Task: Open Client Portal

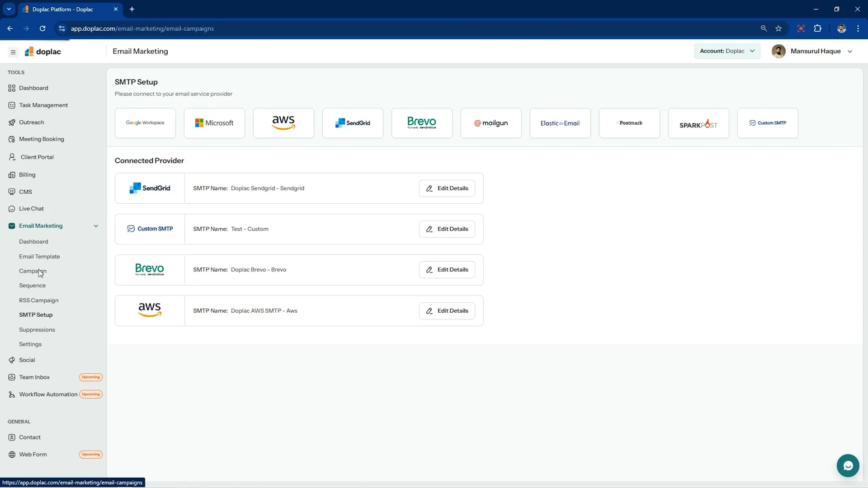Action: click(37, 157)
